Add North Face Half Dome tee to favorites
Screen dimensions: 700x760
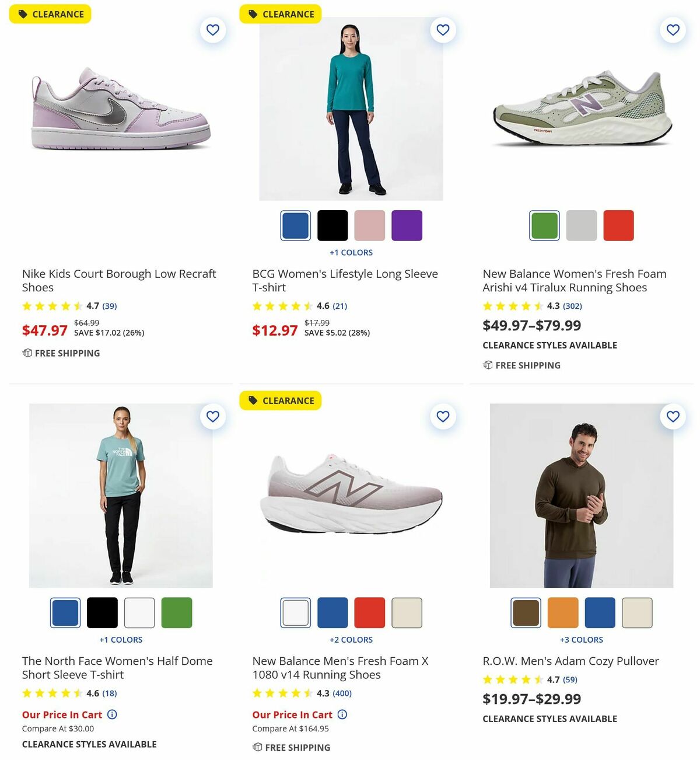(213, 417)
